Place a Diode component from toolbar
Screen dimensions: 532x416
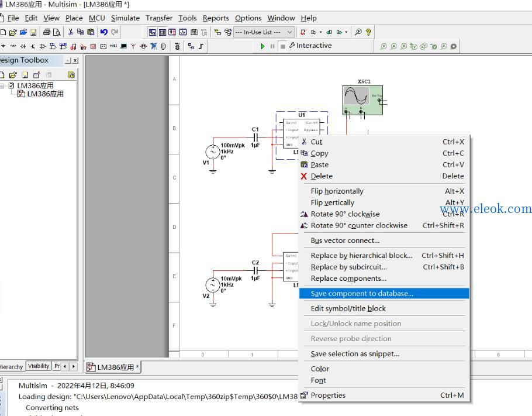pos(23,46)
